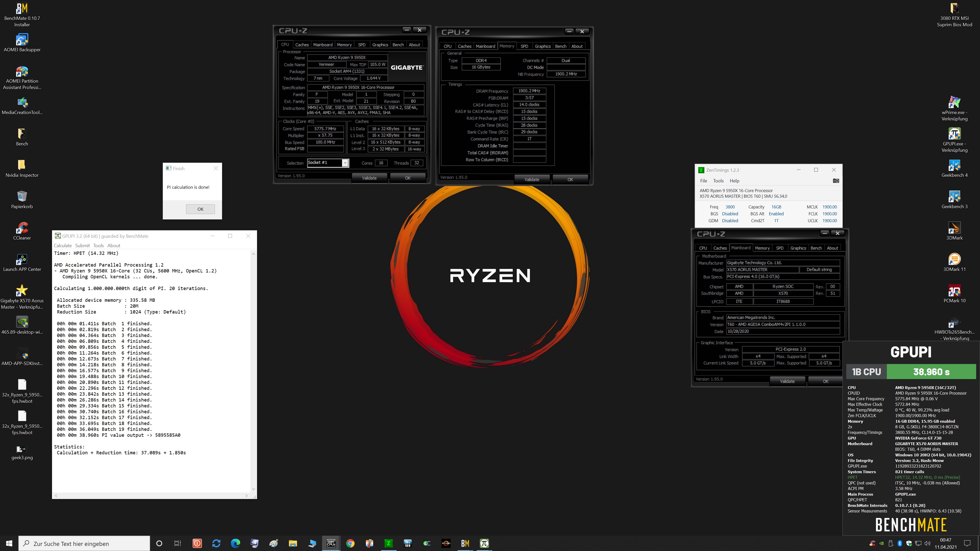Screen dimensions: 980x551
Task: Open Task View on the taskbar
Action: click(178, 543)
